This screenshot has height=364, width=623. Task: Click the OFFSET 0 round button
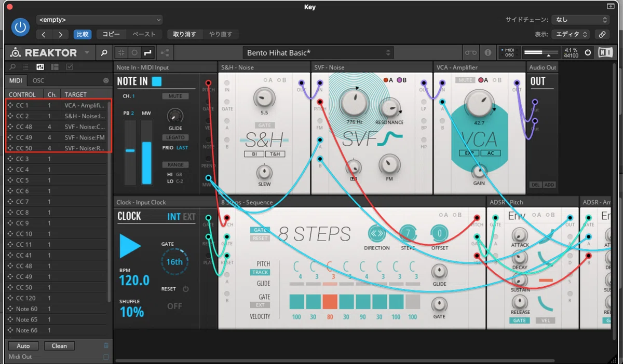click(440, 233)
